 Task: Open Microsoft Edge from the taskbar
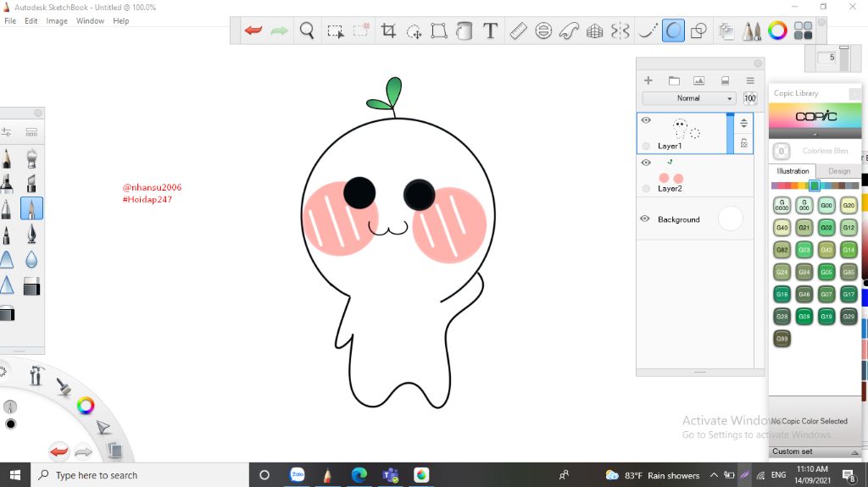coord(359,475)
